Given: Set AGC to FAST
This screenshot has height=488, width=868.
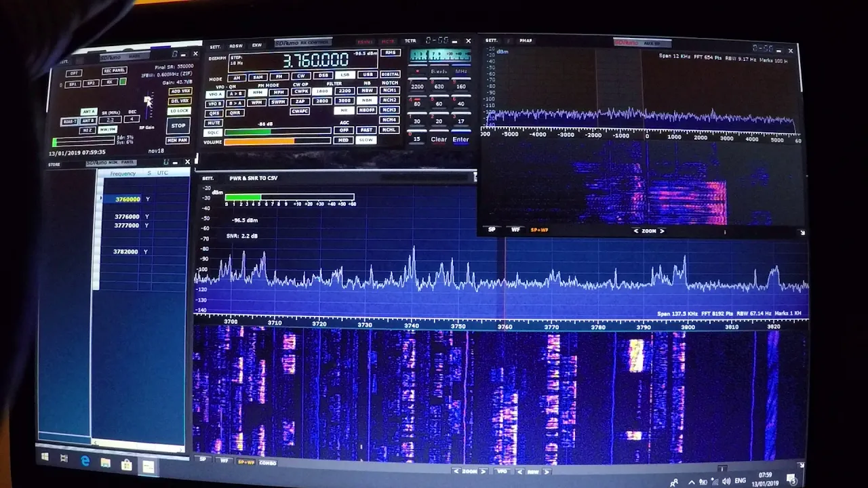Looking at the screenshot, I should tap(366, 129).
